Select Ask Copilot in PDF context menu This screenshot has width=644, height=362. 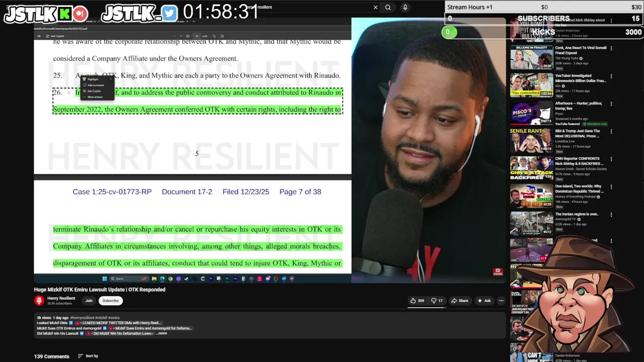pos(94,91)
